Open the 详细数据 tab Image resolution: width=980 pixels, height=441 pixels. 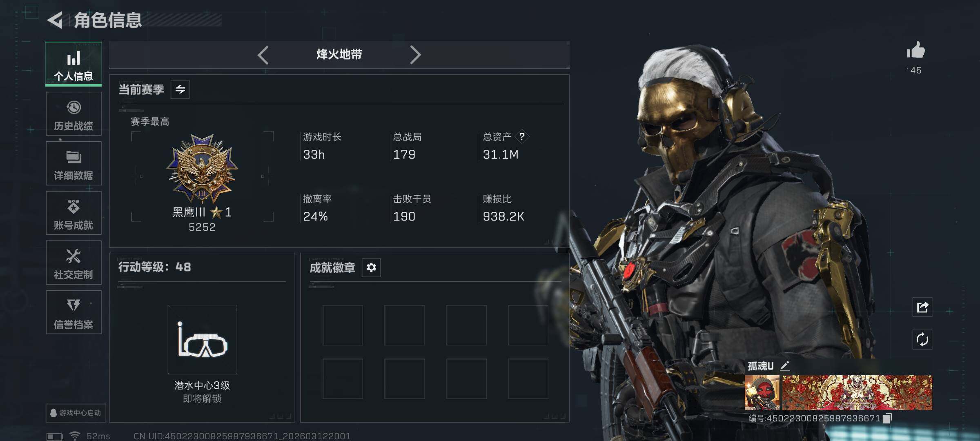click(x=73, y=163)
